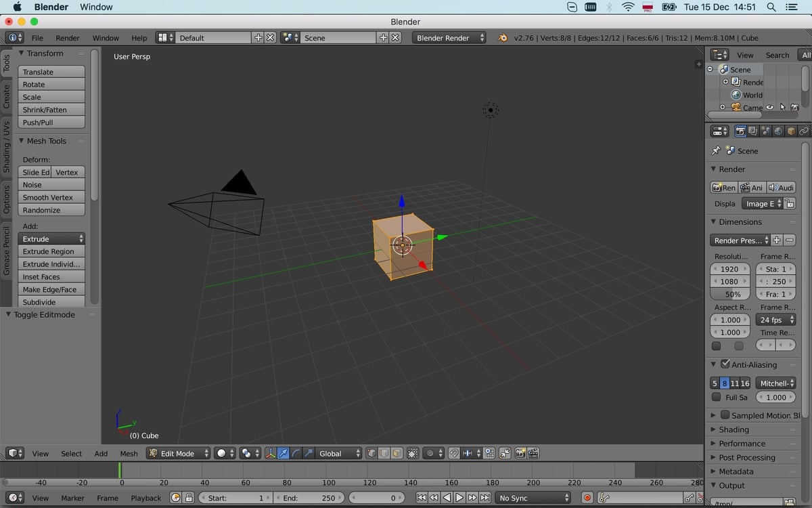Open the Render properties tab icon
812x508 pixels.
(x=741, y=131)
